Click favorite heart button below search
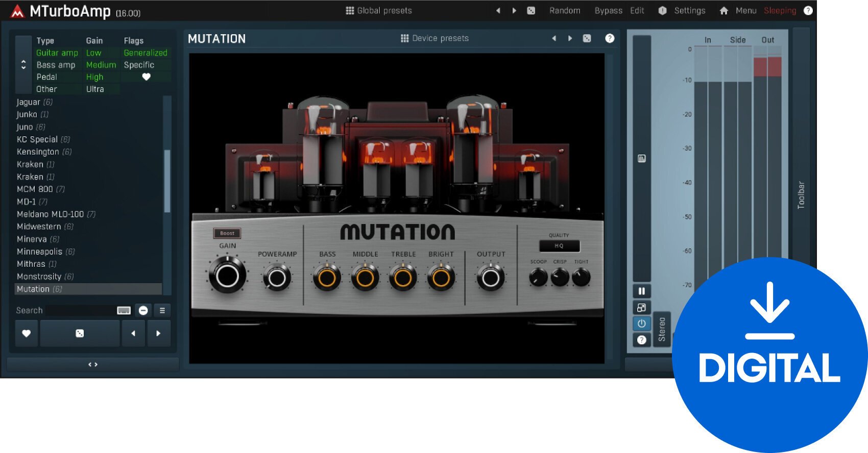 27,333
